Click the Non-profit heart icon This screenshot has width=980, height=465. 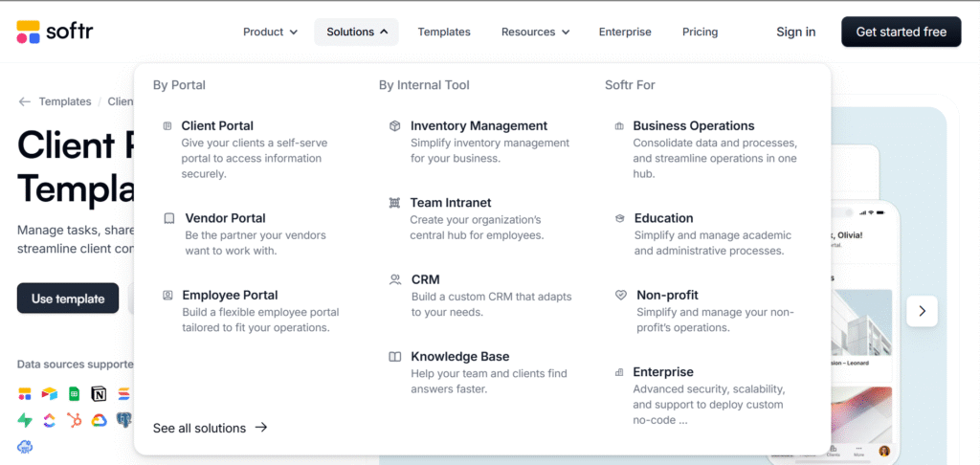(620, 296)
